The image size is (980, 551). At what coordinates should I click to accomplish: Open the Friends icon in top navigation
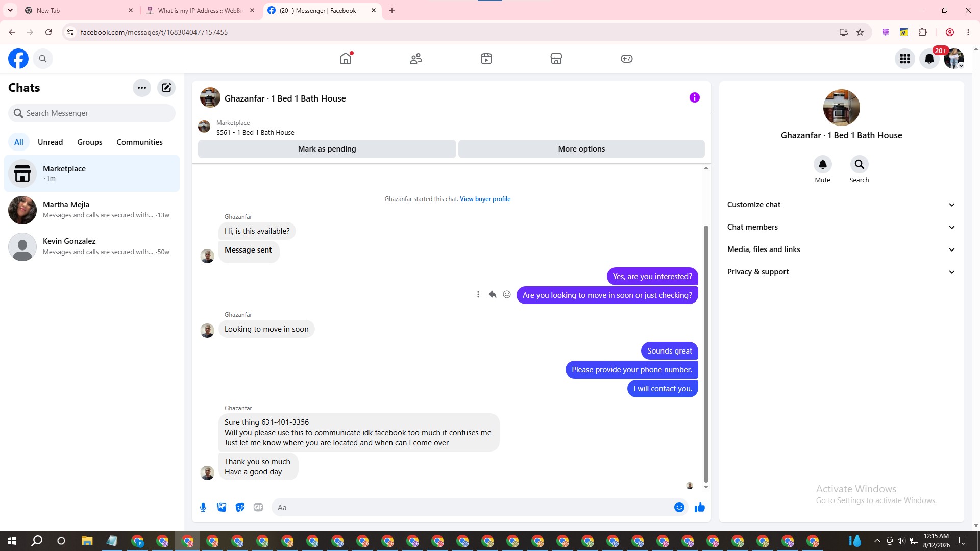click(x=416, y=59)
